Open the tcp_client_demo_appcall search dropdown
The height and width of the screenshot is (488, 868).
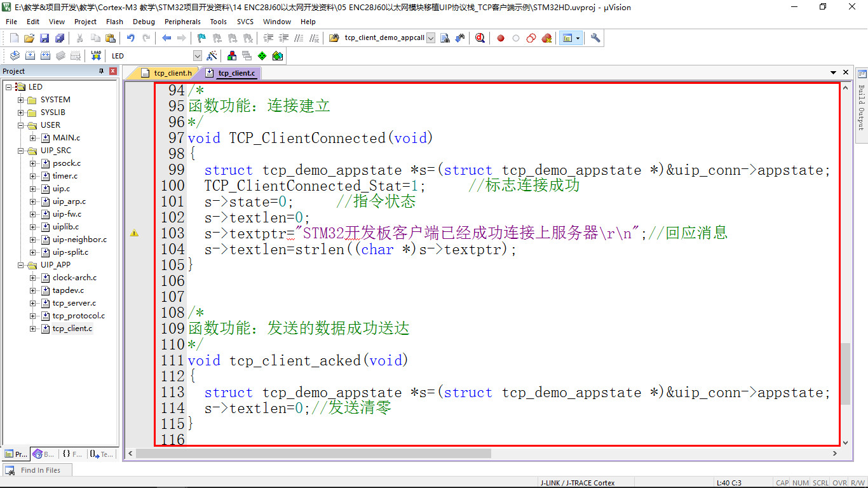(x=430, y=38)
